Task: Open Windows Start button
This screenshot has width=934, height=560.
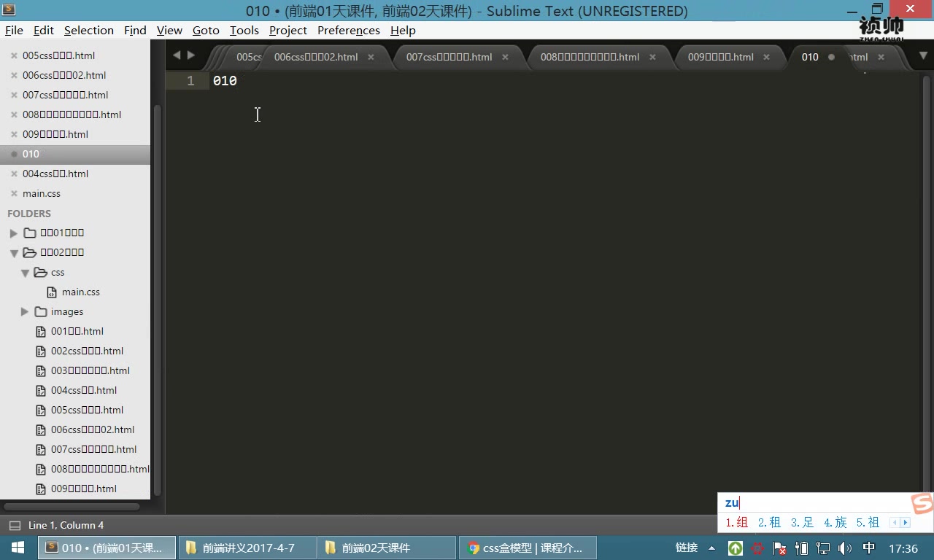Action: 18,548
